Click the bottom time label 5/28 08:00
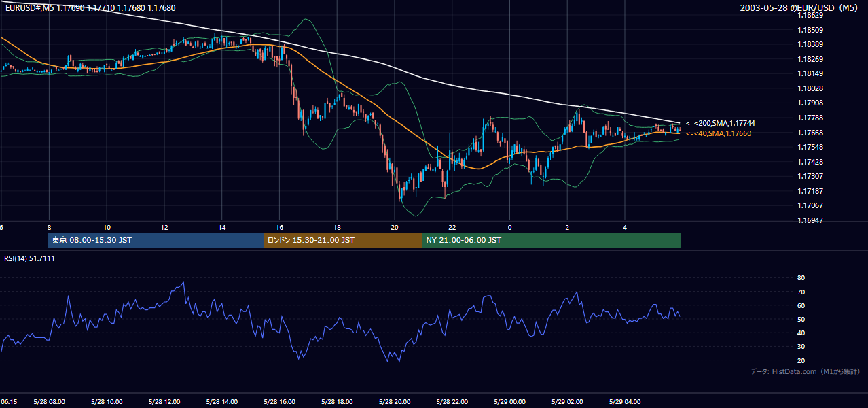Image resolution: width=868 pixels, height=408 pixels. 49,402
